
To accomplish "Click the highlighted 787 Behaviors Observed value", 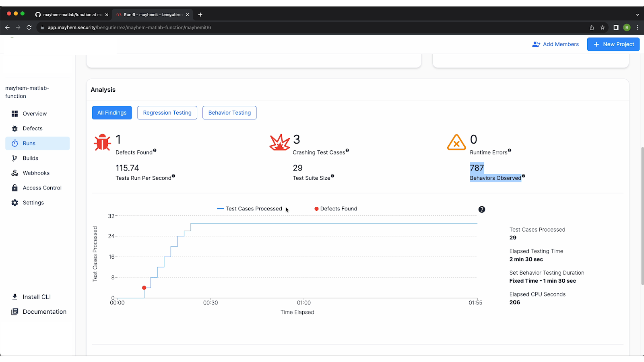I will click(477, 168).
